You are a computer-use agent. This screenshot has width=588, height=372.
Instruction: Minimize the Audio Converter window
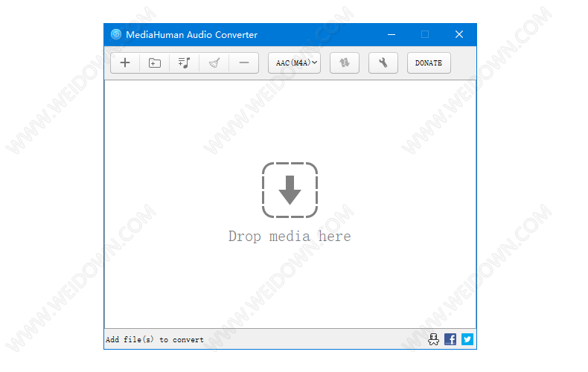click(x=392, y=34)
